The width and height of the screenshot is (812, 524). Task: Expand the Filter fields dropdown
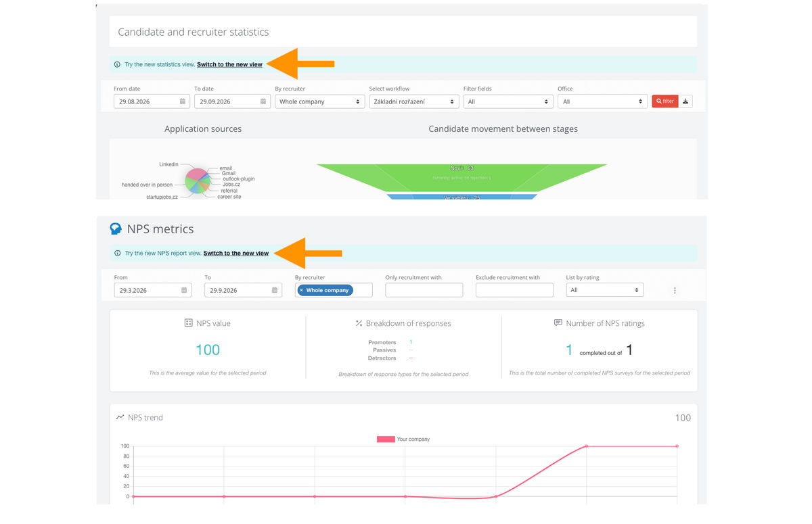(508, 101)
